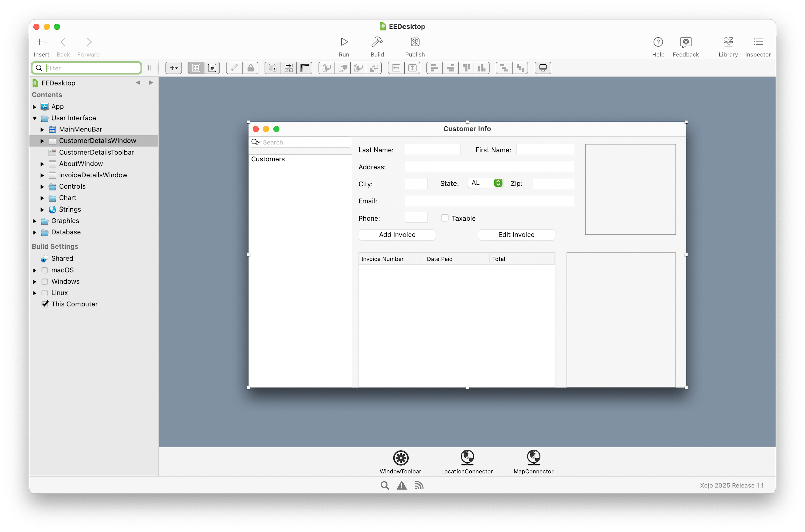The image size is (805, 532).
Task: Open the State popup menu showing AL
Action: click(x=485, y=183)
